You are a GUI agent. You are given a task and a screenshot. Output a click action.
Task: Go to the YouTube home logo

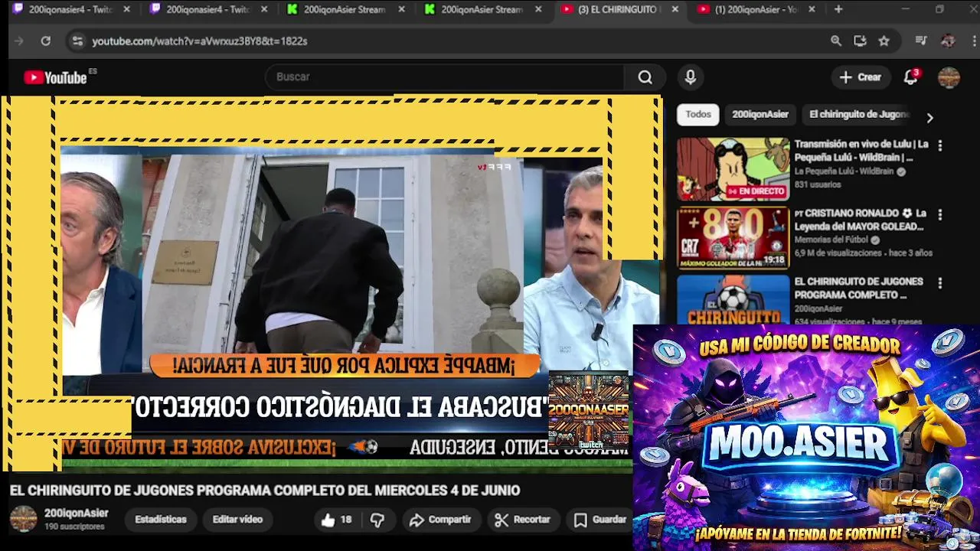[55, 77]
